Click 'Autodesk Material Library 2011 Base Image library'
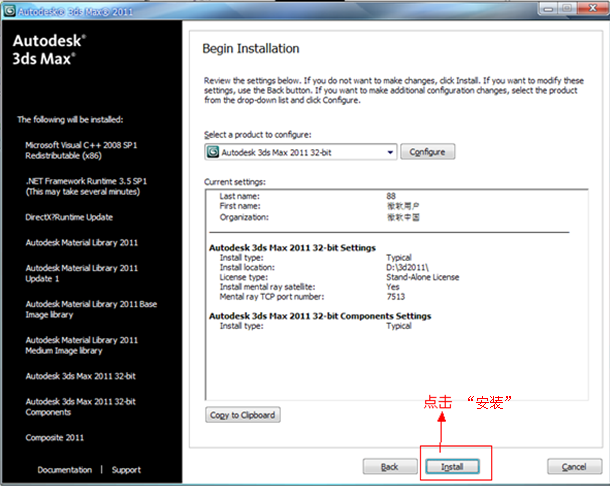The width and height of the screenshot is (610, 486). (x=91, y=309)
